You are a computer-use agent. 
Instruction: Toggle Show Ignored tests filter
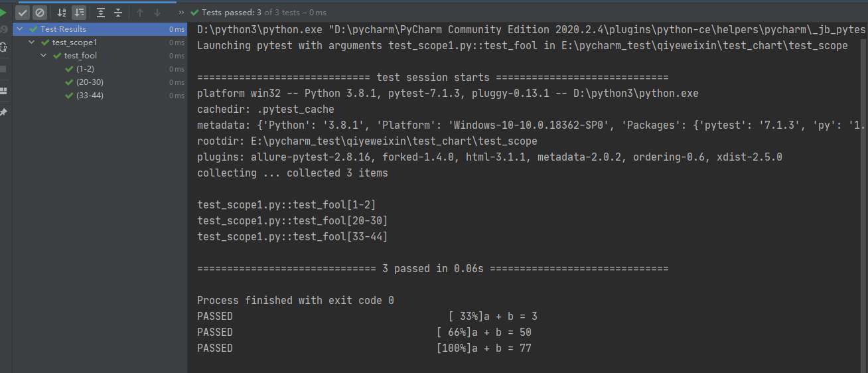[40, 13]
